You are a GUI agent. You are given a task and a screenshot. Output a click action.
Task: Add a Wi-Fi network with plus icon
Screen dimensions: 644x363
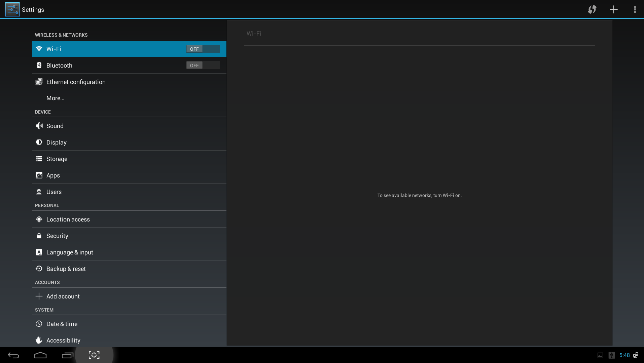[614, 9]
